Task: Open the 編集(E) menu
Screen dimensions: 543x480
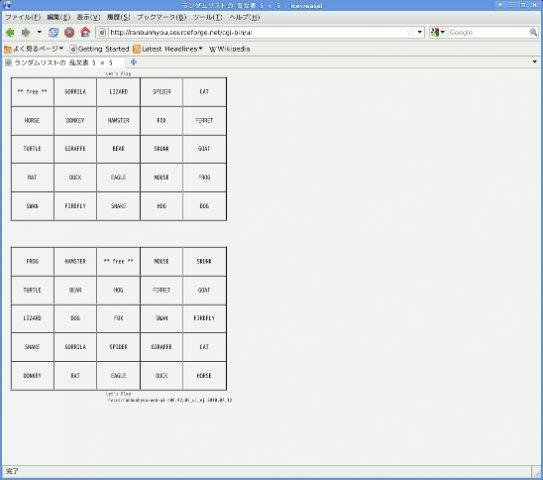Action: pos(59,17)
